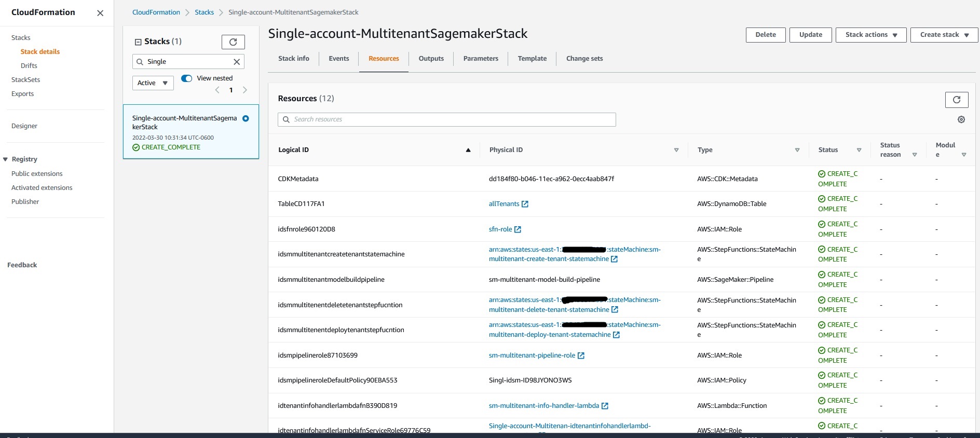Open create-tenant statemachine external link icon
This screenshot has width=980, height=438.
point(614,259)
